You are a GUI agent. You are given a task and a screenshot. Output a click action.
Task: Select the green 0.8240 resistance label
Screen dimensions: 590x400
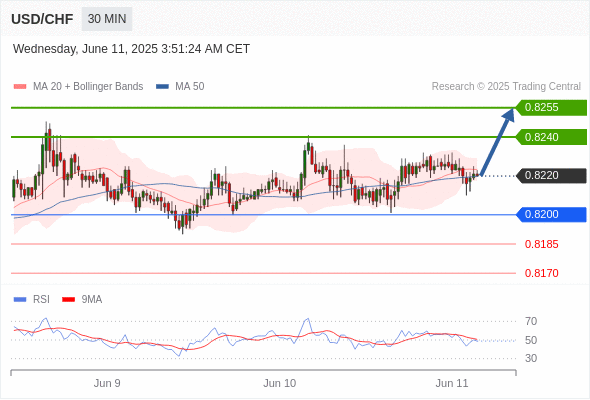[552, 137]
